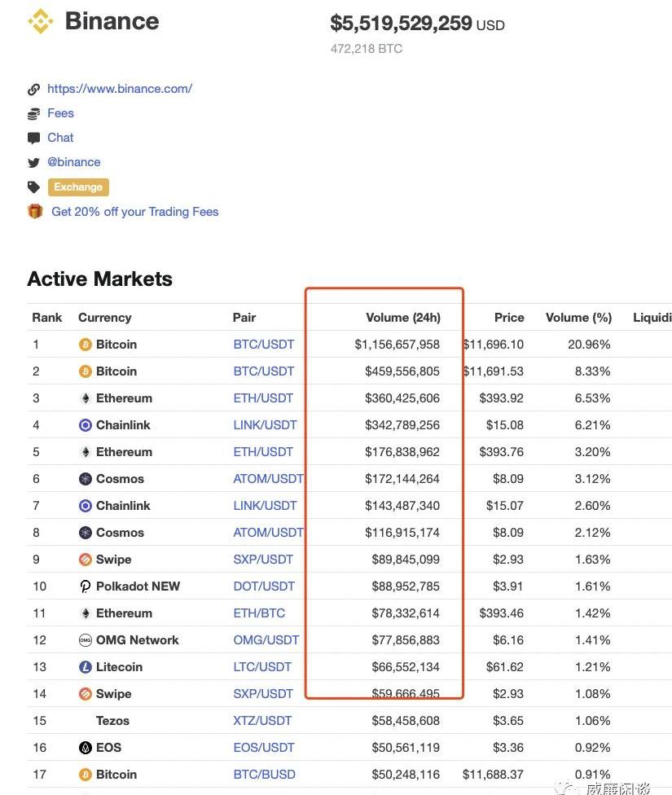Image resolution: width=672 pixels, height=795 pixels.
Task: Open the BTC/BUSD pair link
Action: [264, 775]
